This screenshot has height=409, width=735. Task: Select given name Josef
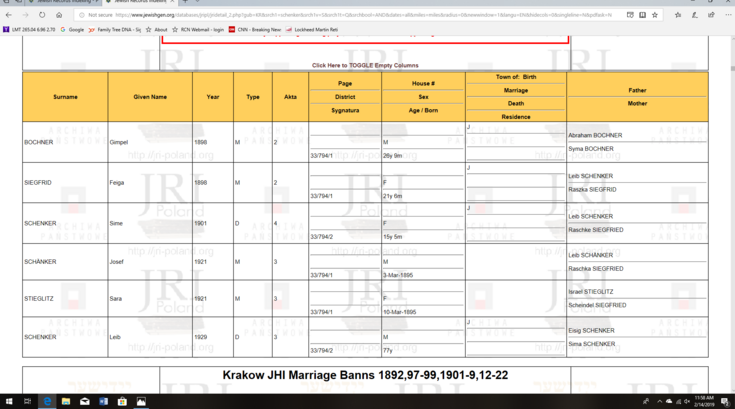tap(117, 262)
